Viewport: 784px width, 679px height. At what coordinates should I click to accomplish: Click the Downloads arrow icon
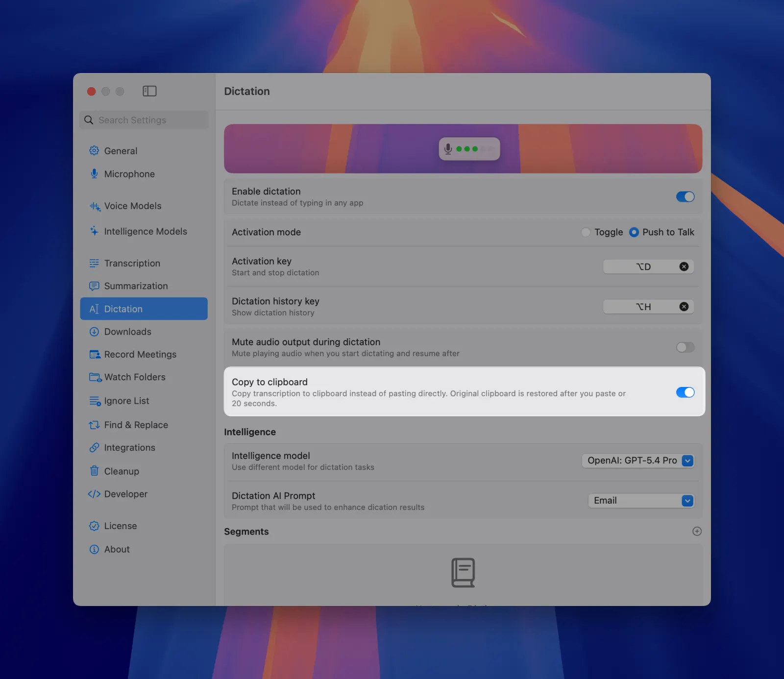click(94, 332)
